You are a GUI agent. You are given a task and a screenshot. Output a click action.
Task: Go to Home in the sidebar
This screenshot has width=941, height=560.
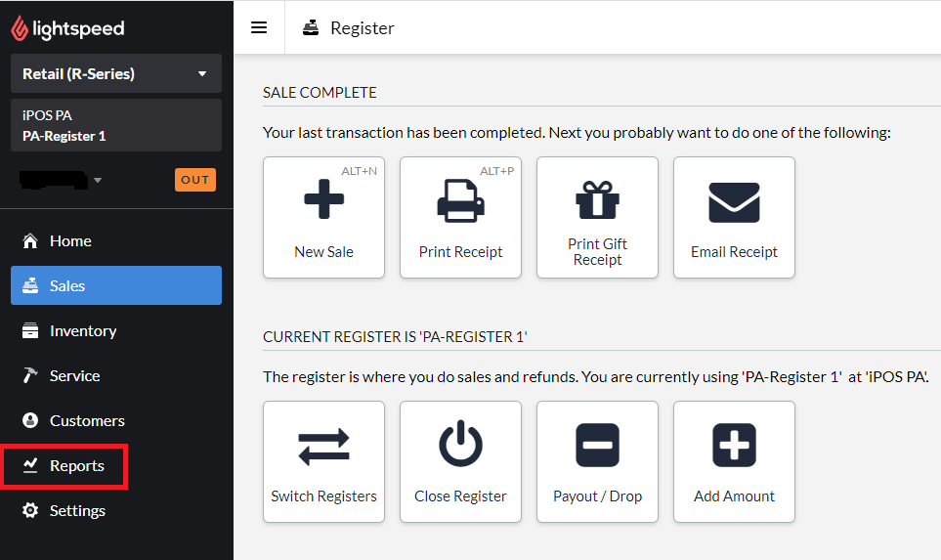pos(116,240)
